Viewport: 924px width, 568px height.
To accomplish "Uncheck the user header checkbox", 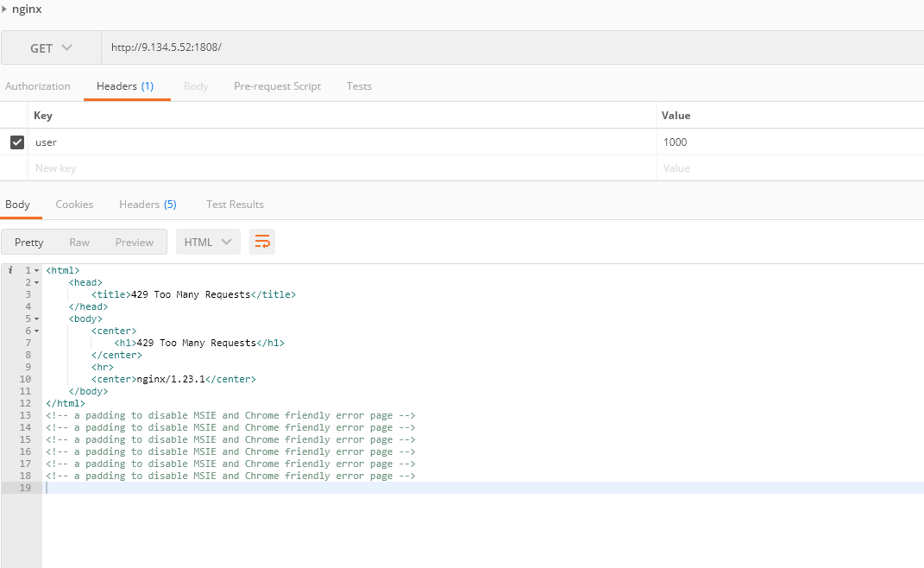I will click(16, 142).
